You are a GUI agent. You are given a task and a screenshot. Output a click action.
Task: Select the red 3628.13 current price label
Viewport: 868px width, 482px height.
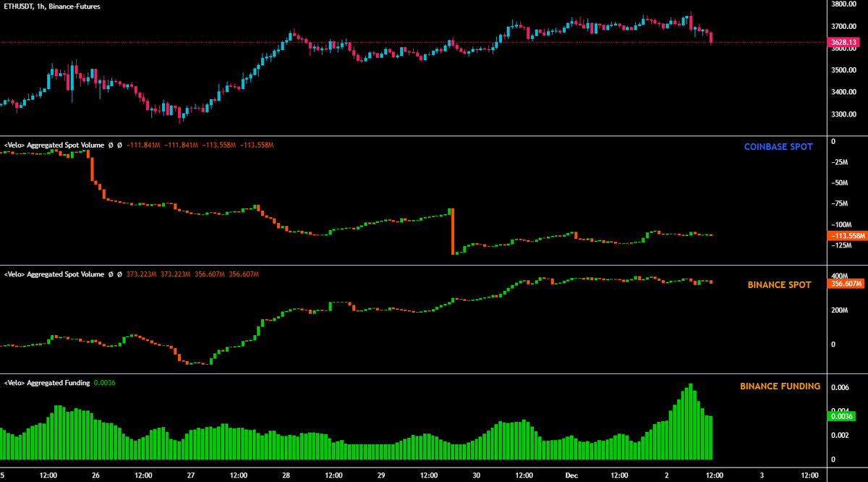pos(845,43)
